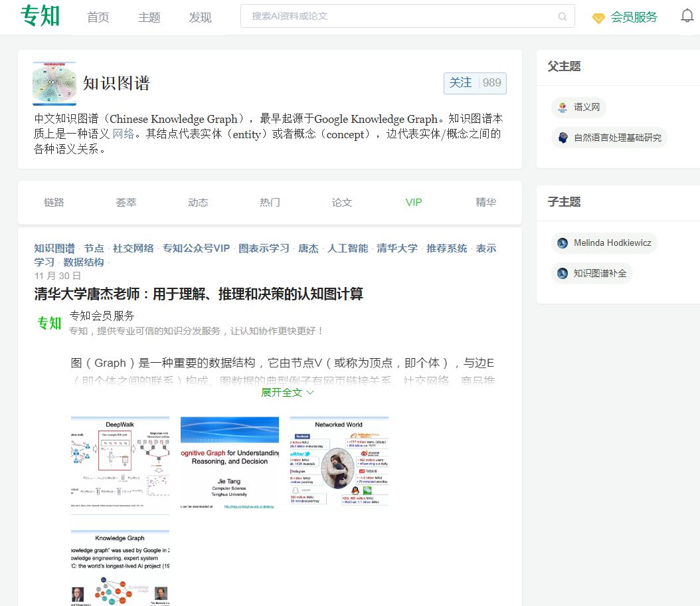Image resolution: width=700 pixels, height=606 pixels.
Task: Open the DeepWalk slide thumbnail
Action: point(120,465)
